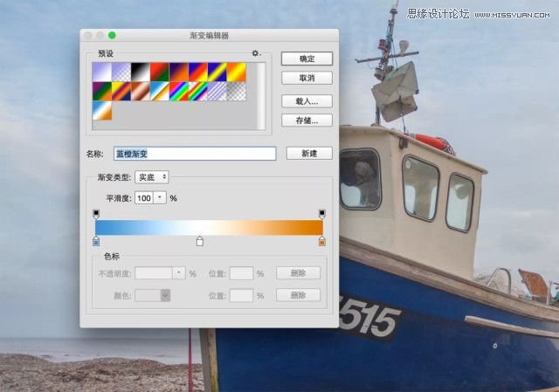The image size is (559, 392).
Task: Click the 新建 new gradient button
Action: [x=309, y=154]
